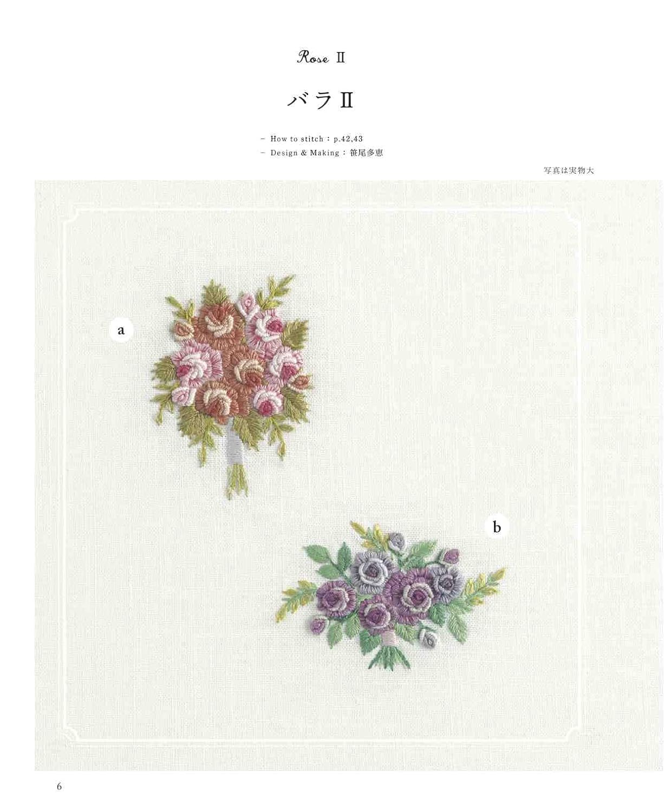Click the circled "b" label marker

(x=497, y=527)
